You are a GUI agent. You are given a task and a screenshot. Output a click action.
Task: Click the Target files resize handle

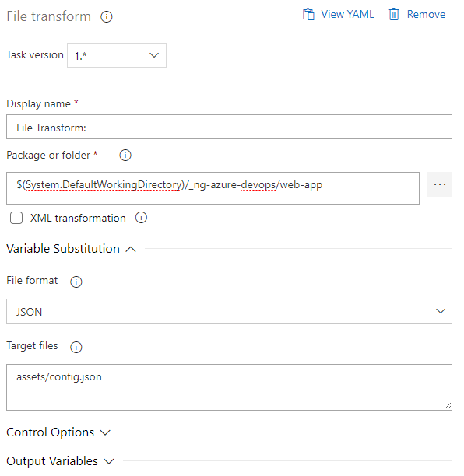tap(448, 406)
